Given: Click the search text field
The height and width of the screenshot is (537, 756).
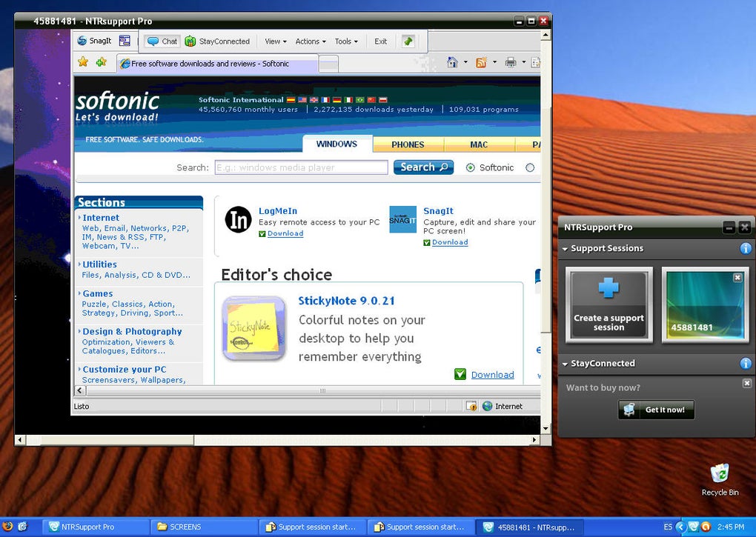Looking at the screenshot, I should (302, 167).
